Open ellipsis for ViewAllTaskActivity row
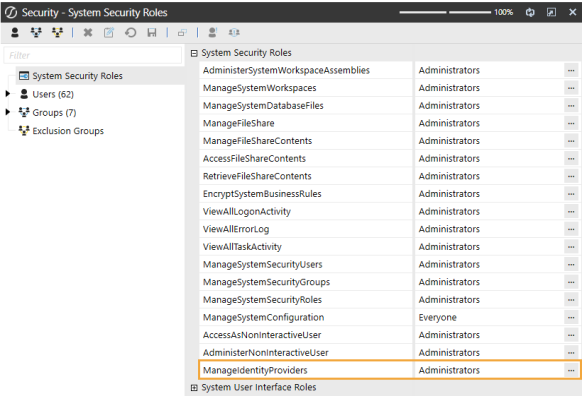 point(571,247)
